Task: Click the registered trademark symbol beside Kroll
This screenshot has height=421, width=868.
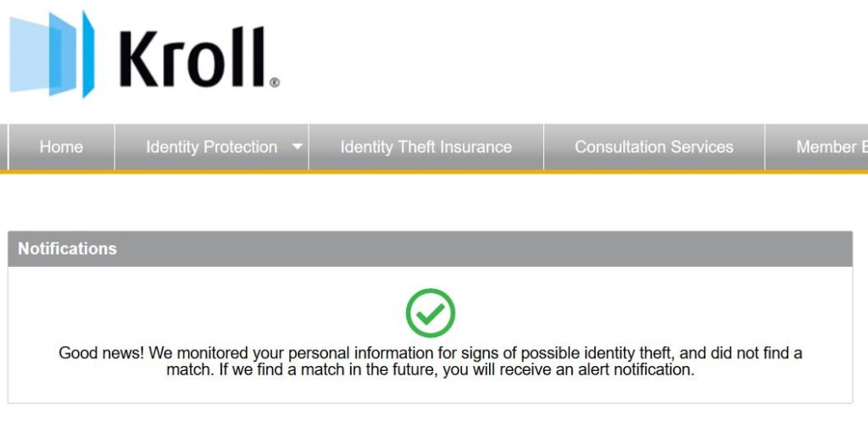Action: pos(275,83)
